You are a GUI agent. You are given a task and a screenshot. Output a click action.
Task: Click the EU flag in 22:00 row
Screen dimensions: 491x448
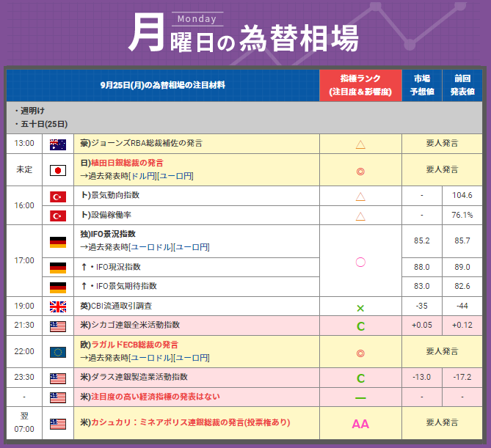pyautogui.click(x=58, y=352)
